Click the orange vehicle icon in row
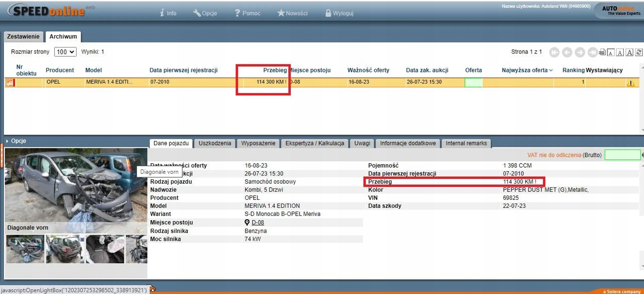644x294 pixels. pos(10,83)
